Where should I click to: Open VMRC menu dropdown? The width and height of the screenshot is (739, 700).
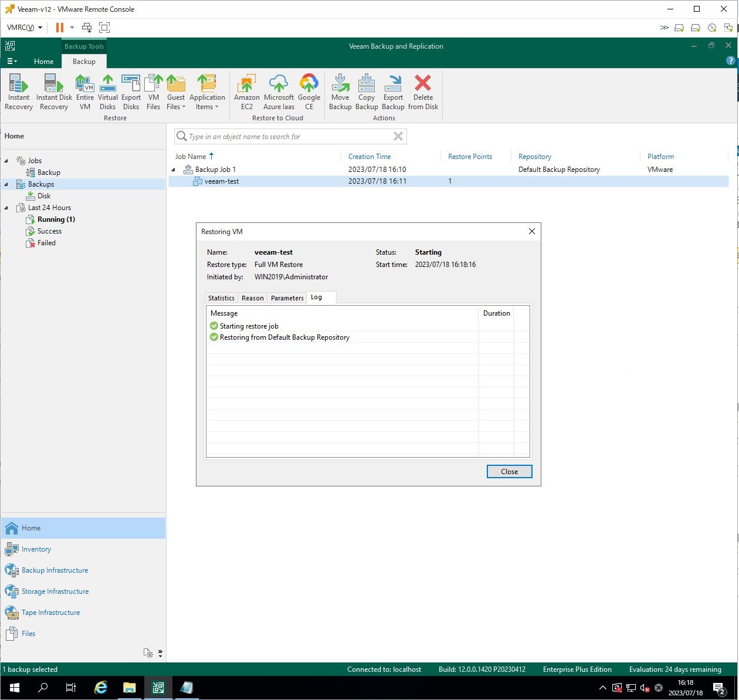[x=25, y=28]
